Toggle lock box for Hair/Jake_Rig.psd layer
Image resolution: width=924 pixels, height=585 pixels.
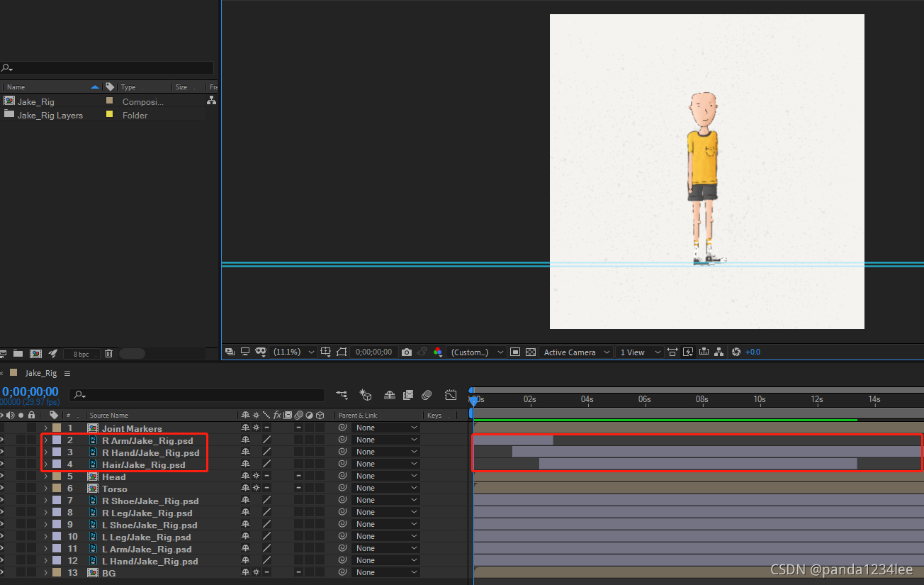(x=31, y=464)
